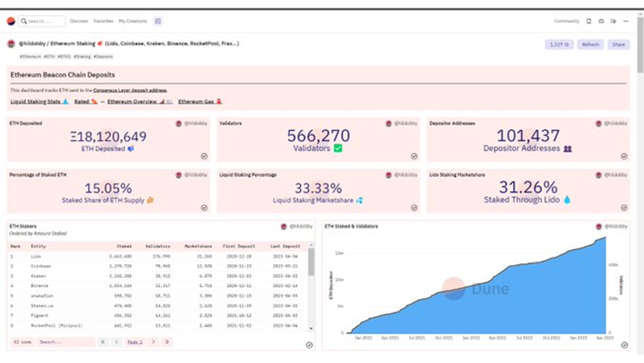644x363 pixels.
Task: Select the Kraken row in ETH Stakers
Action: point(158,276)
